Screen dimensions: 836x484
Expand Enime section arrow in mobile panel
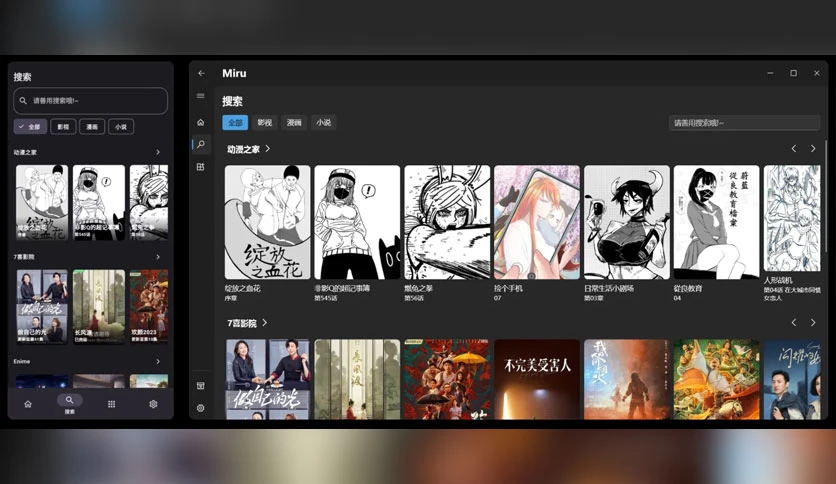click(x=158, y=361)
